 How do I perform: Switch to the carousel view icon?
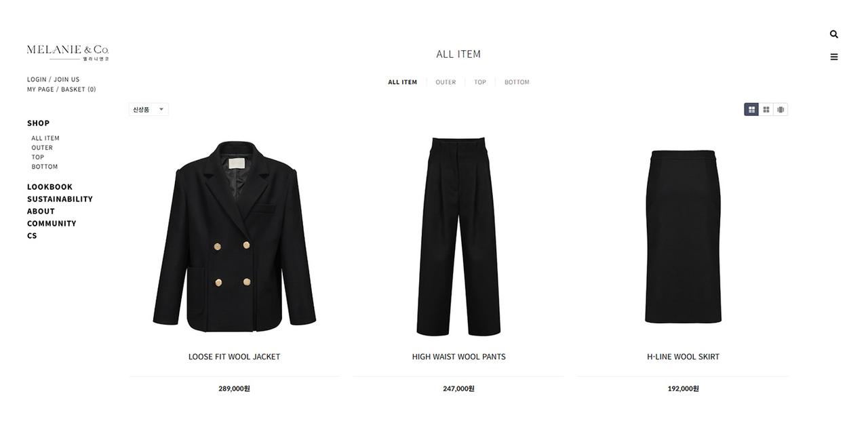[781, 110]
